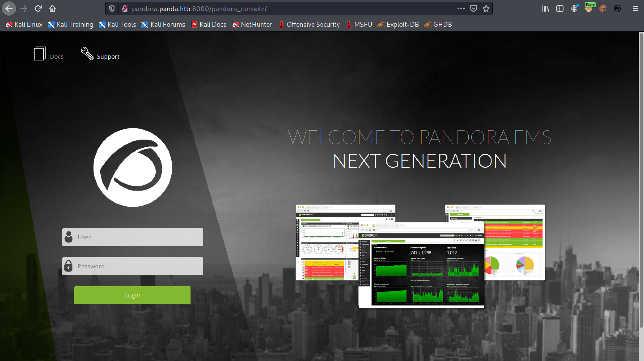Open the Kali Training bookmark
644x361 pixels.
(70, 25)
